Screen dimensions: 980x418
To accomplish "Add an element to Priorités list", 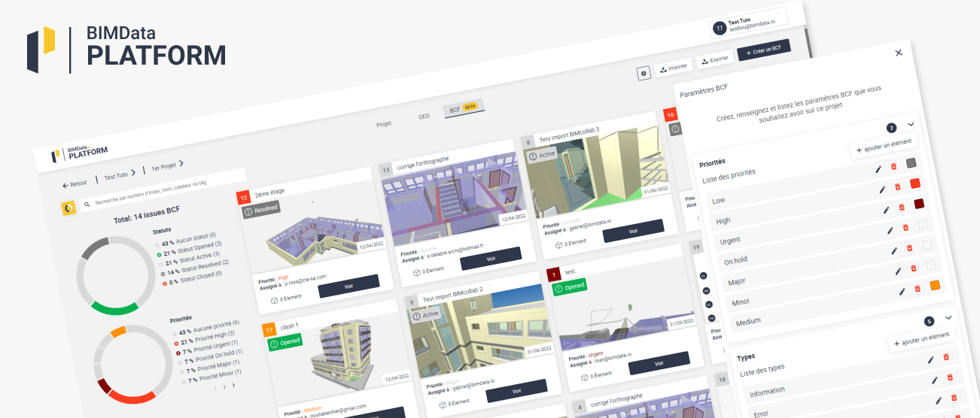I will (x=886, y=147).
